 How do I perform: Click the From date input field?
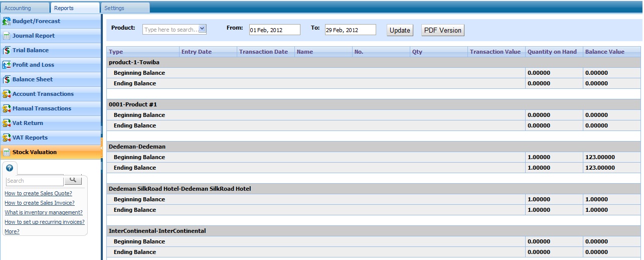[274, 30]
